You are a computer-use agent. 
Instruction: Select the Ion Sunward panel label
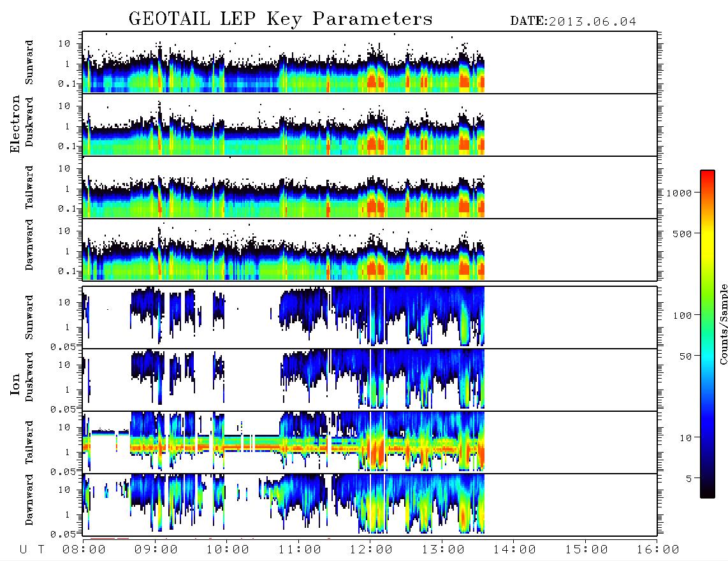click(x=29, y=317)
